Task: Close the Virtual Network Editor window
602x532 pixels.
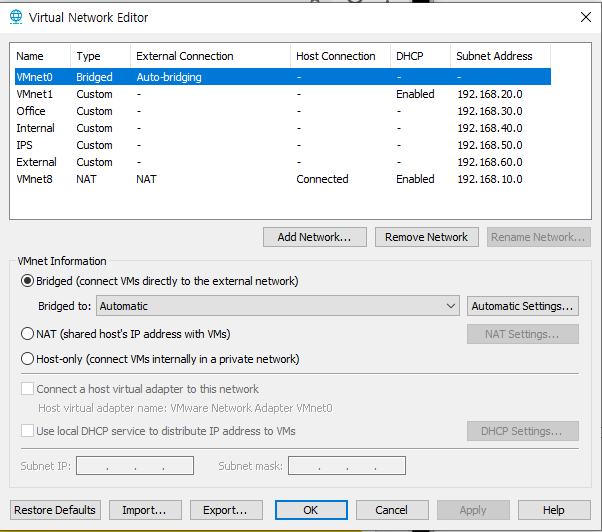Action: click(x=585, y=17)
